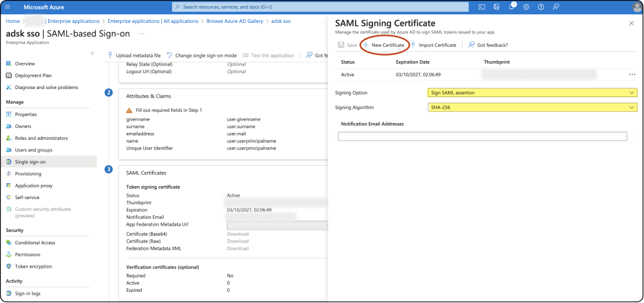Open the Directories and subscriptions filter icon
Viewport: 644px width, 303px height.
click(497, 7)
